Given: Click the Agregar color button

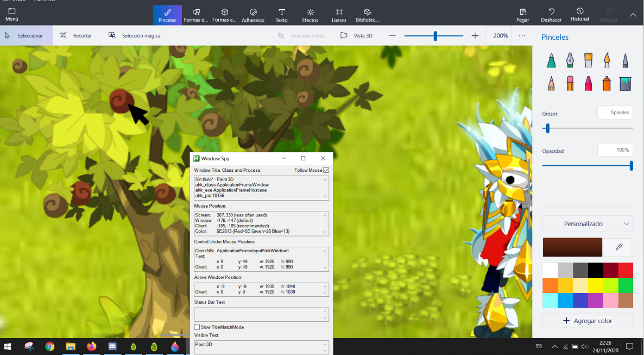Looking at the screenshot, I should [588, 320].
